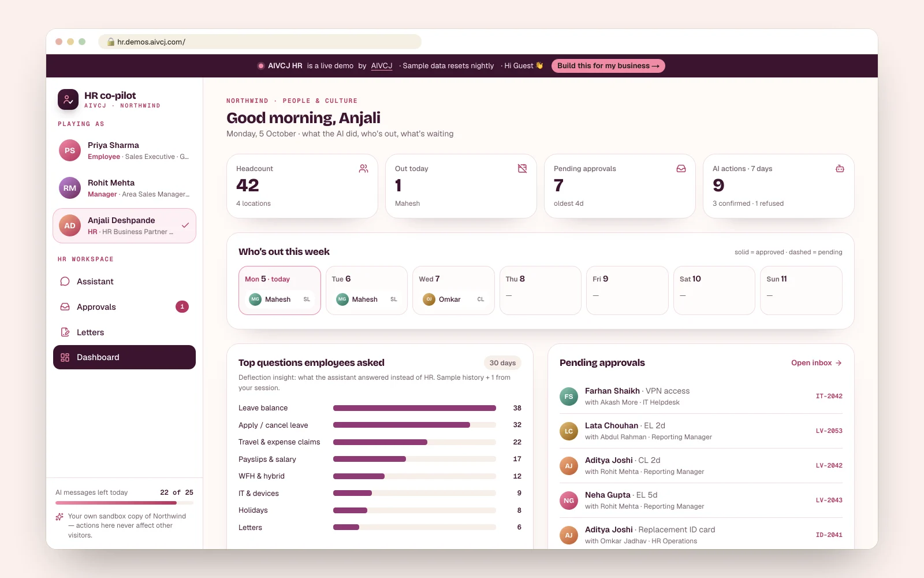Click Aditya Joshi CL 2d request
The height and width of the screenshot is (578, 924).
tap(701, 466)
